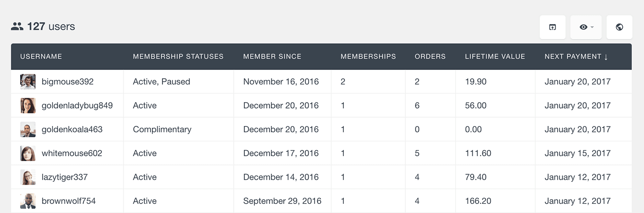Viewport: 644px width, 213px height.
Task: Sort by the Next Payment column
Action: pos(576,56)
